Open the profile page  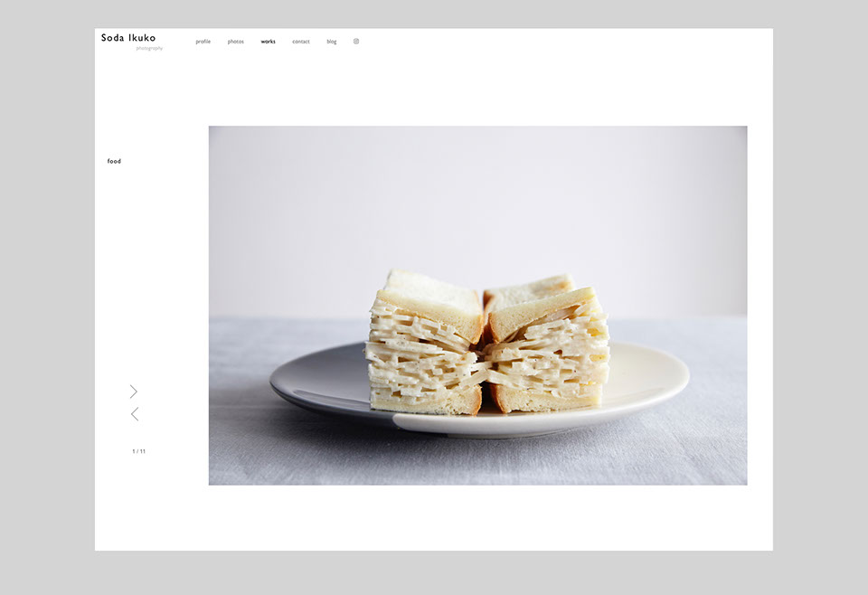[203, 42]
